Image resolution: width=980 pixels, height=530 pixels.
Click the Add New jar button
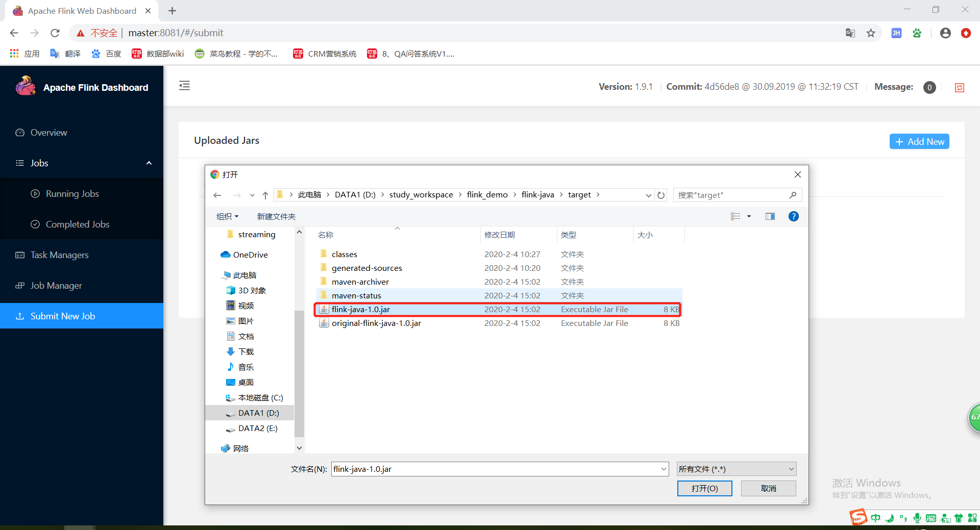(919, 142)
